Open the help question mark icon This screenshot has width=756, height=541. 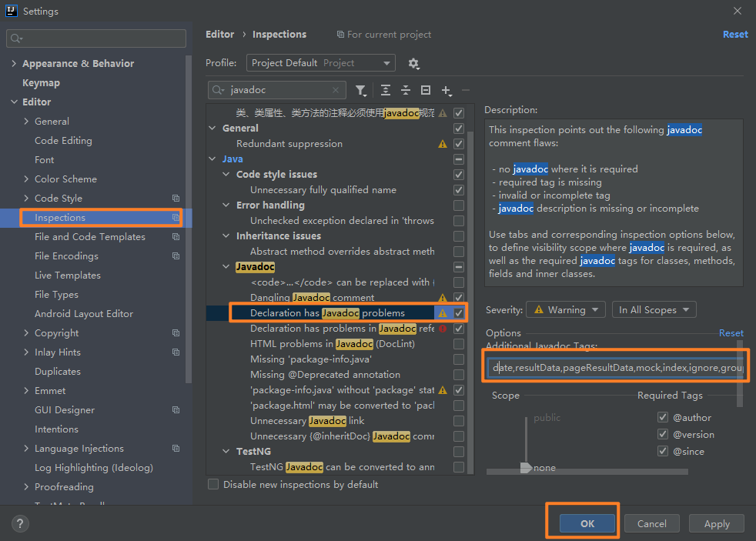click(20, 523)
